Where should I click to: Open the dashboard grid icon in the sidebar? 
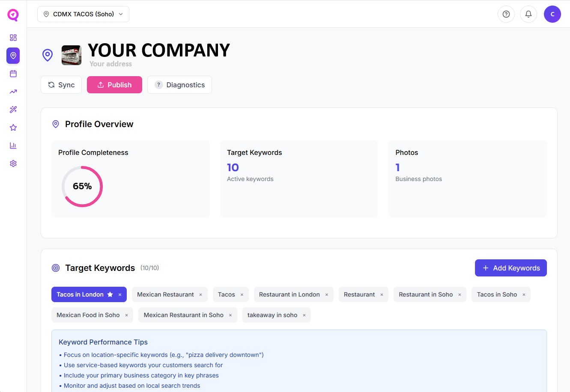(x=13, y=38)
